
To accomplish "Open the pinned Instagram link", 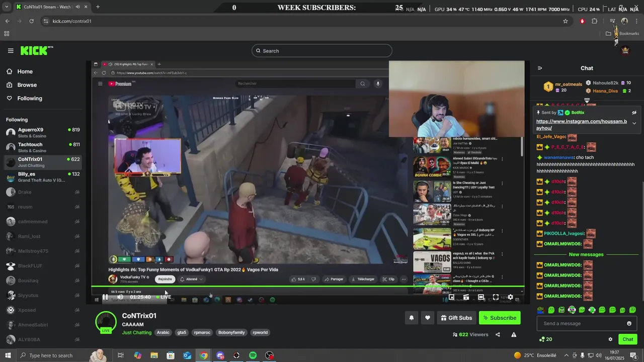I will (582, 125).
